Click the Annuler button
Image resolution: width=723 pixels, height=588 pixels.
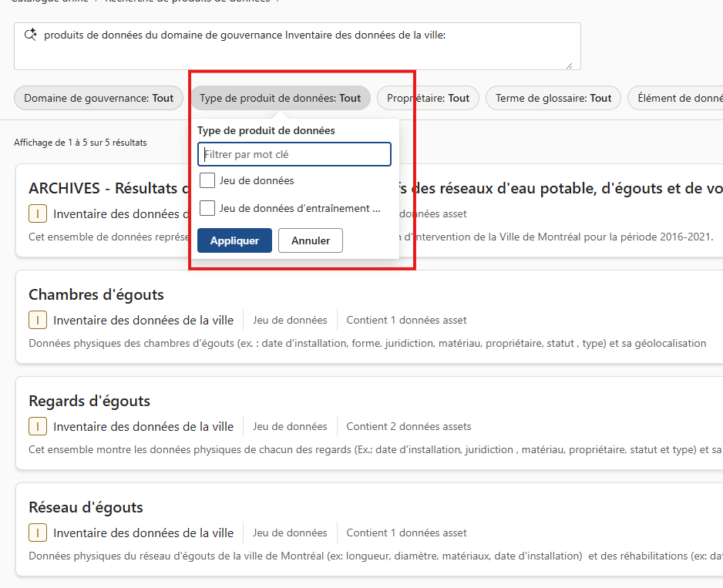click(x=311, y=240)
